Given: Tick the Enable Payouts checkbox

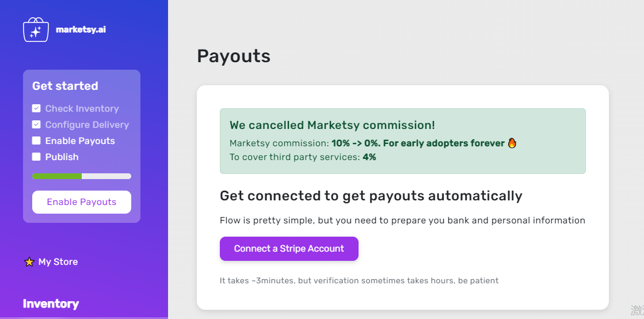Looking at the screenshot, I should (x=36, y=140).
